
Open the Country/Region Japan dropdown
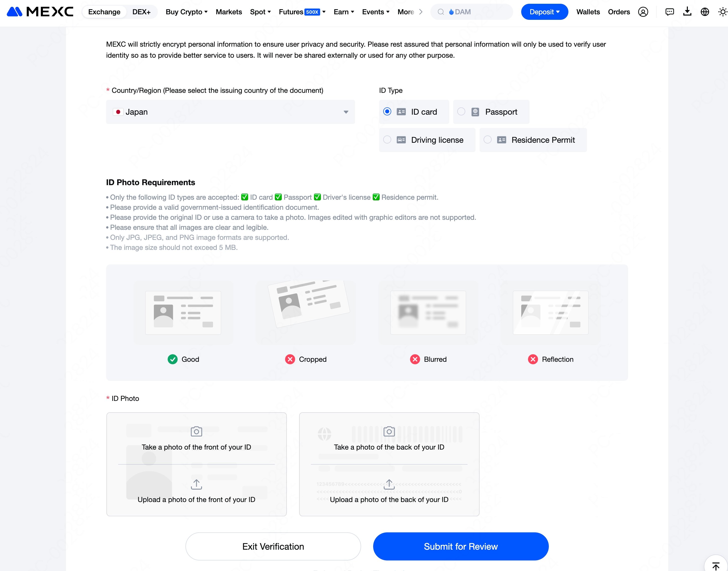pos(230,112)
